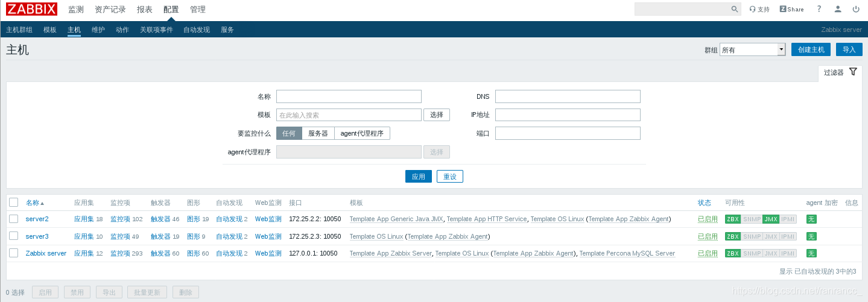Open server3 触发器 link
This screenshot has width=868, height=302.
pos(160,236)
